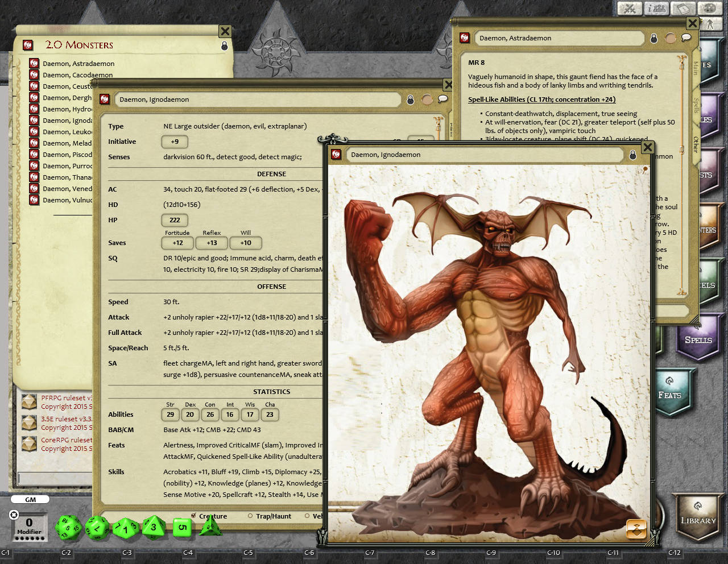Image resolution: width=728 pixels, height=564 pixels.
Task: Lock the Daemon, Ignodaemon stat window
Action: point(410,99)
